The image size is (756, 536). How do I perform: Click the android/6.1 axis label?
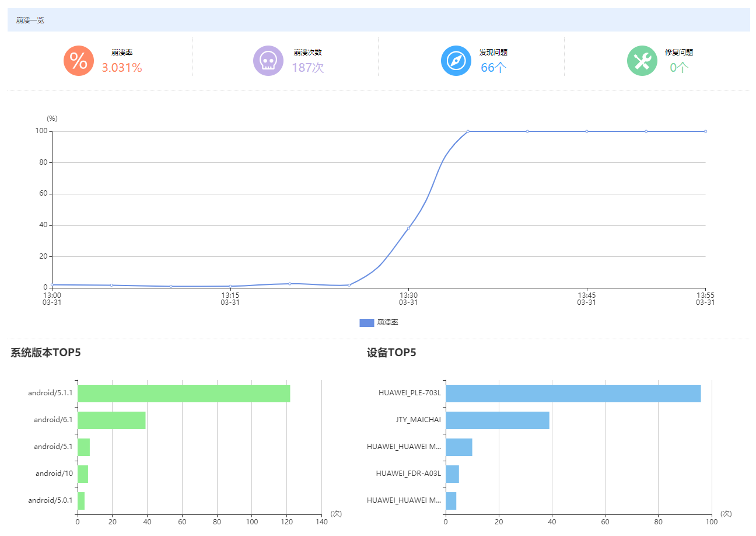pos(53,420)
